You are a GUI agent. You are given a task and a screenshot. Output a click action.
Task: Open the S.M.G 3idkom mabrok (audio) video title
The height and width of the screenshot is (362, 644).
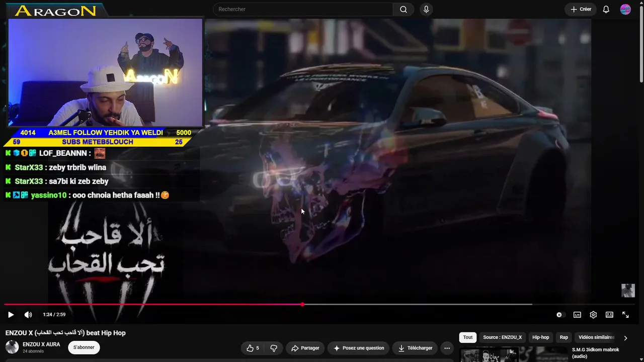tap(596, 353)
